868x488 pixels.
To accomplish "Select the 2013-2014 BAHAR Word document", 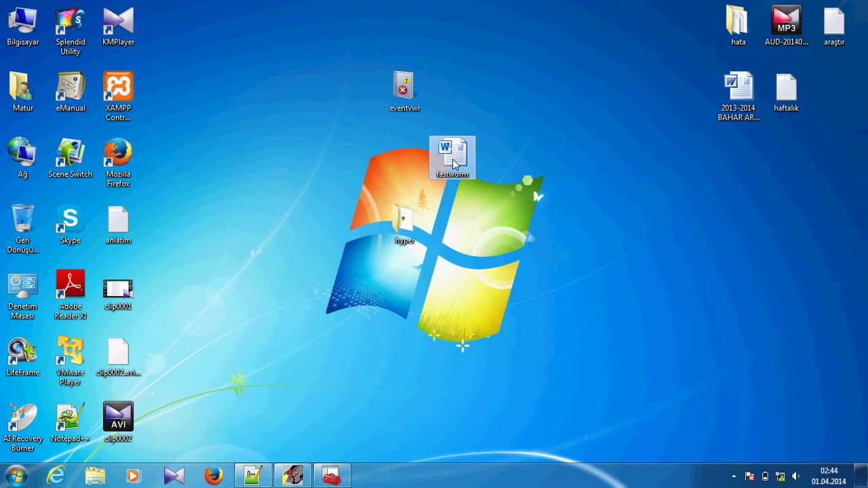I will (x=738, y=97).
